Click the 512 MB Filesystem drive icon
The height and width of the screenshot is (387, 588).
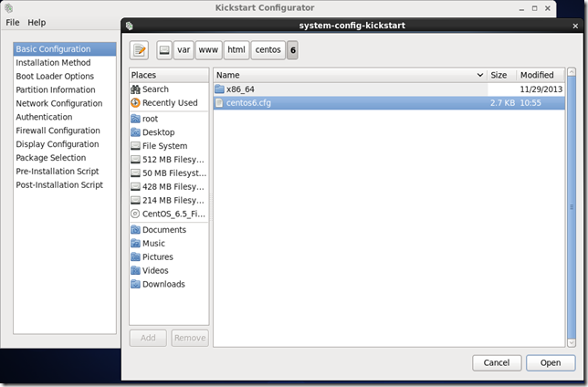(x=135, y=160)
